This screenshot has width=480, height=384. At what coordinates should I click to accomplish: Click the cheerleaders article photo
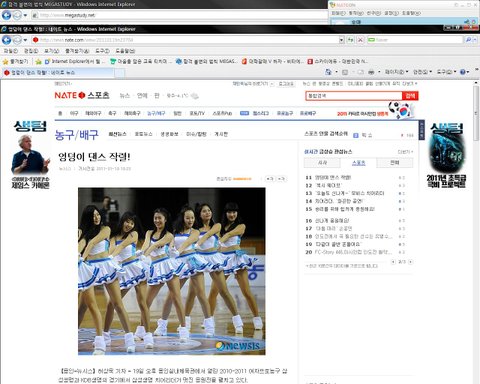pyautogui.click(x=172, y=271)
